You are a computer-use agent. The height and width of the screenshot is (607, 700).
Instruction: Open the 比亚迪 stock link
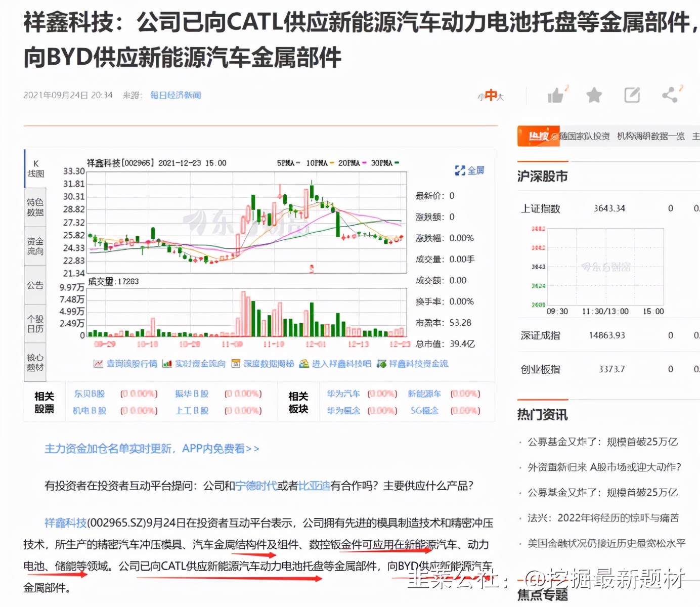[315, 486]
